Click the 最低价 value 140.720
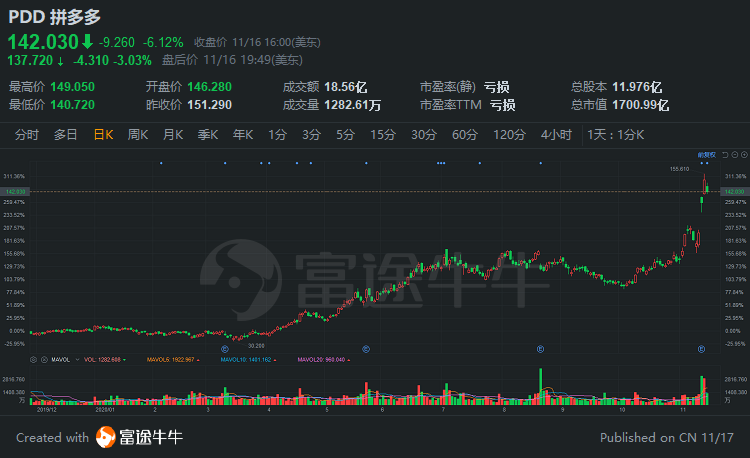 coord(73,105)
